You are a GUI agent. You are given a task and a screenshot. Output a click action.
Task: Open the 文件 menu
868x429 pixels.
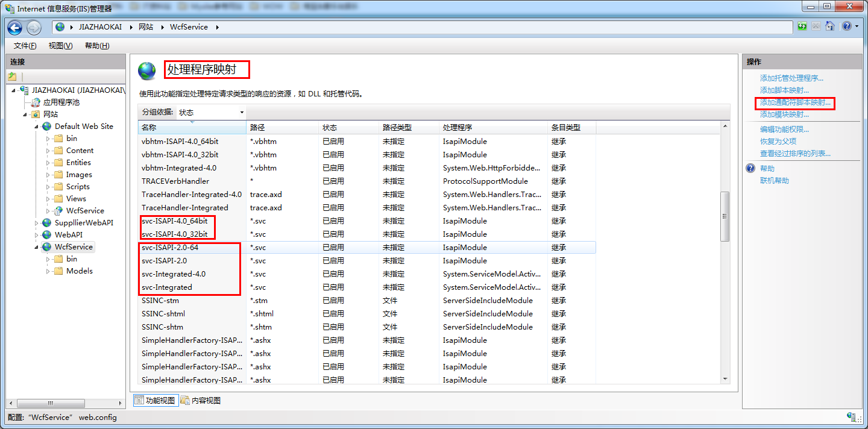(x=25, y=46)
